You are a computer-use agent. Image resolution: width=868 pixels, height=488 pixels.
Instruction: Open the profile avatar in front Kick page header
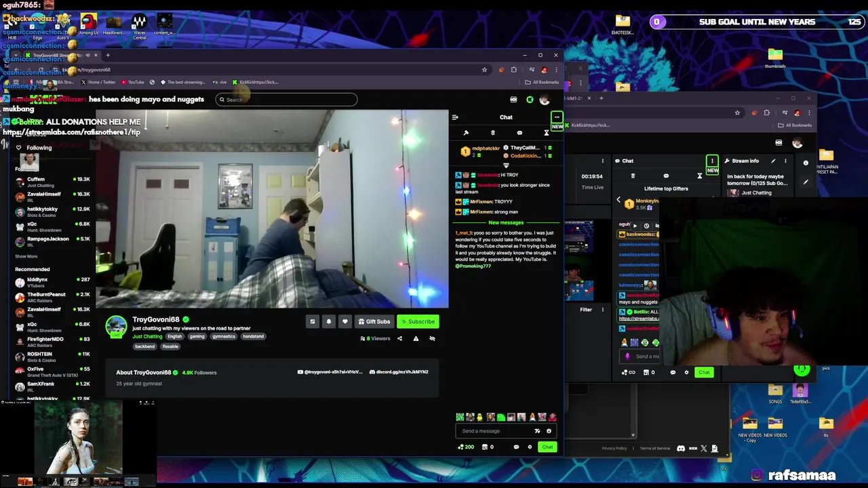545,100
